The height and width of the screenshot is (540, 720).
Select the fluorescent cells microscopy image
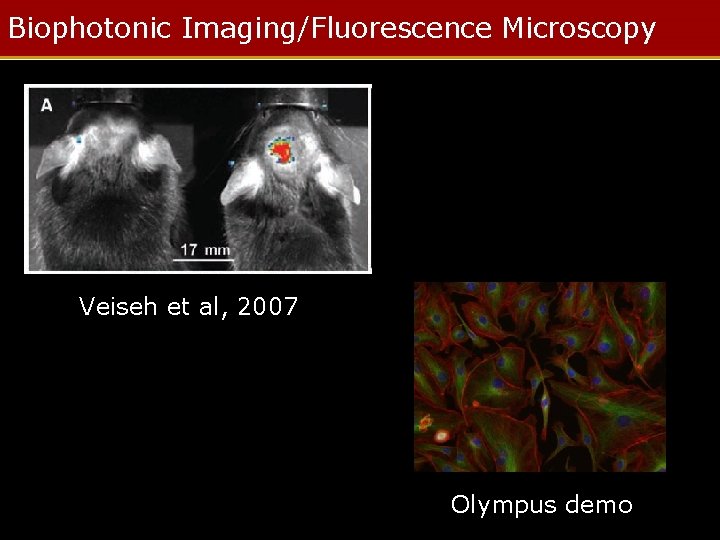tap(540, 377)
